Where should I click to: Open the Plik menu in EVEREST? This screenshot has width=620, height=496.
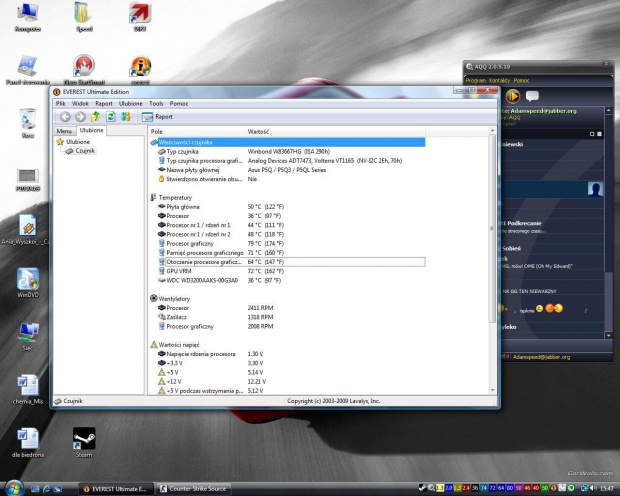[60, 104]
